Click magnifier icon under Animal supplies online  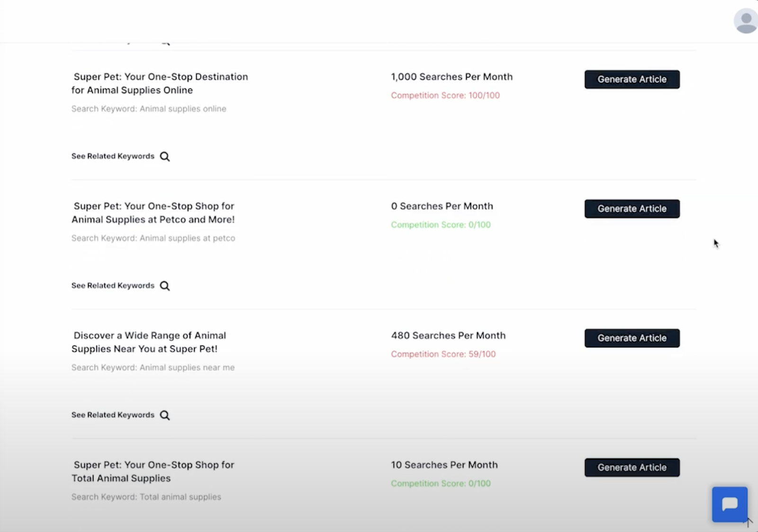click(x=164, y=156)
